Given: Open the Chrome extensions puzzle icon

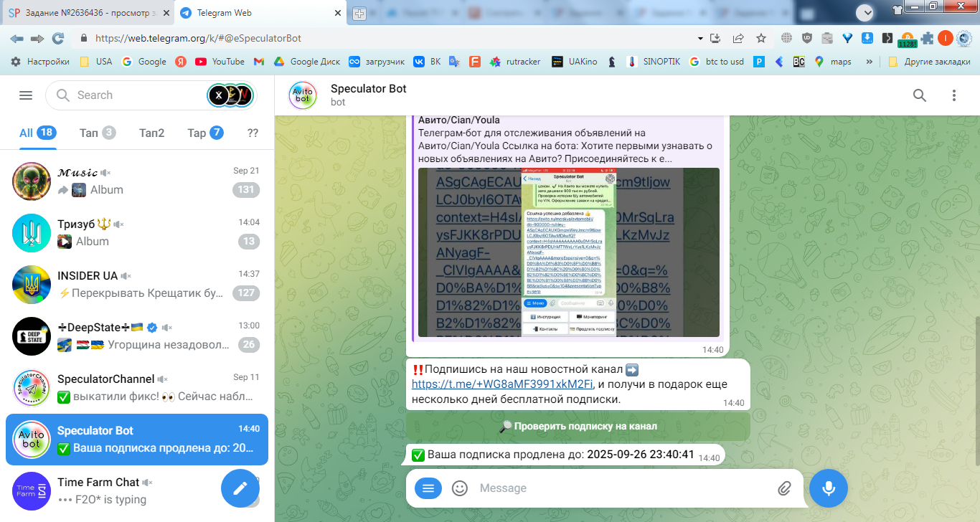Looking at the screenshot, I should click(928, 38).
